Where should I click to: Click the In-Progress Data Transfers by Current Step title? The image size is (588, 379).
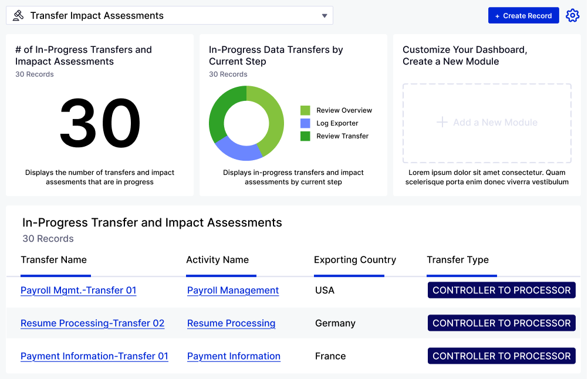(x=276, y=56)
